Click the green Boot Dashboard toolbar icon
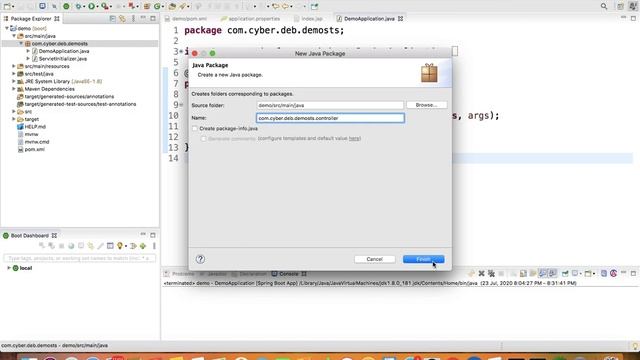 click(x=66, y=6)
